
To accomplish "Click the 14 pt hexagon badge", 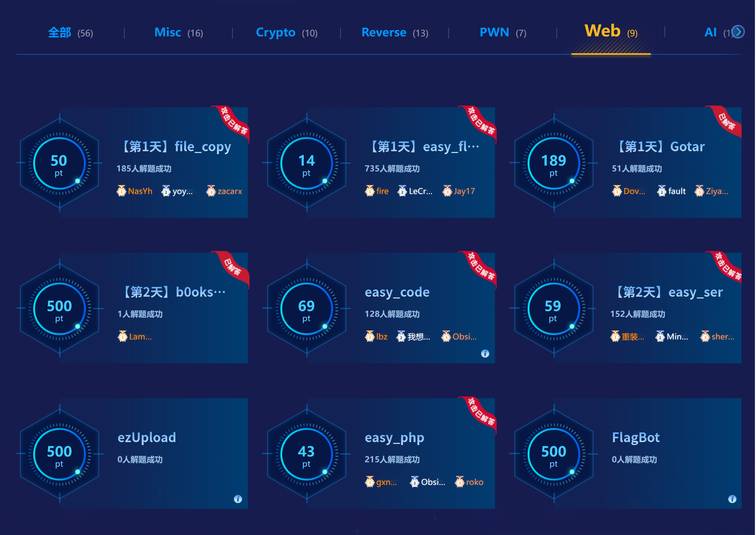I will pos(307,163).
